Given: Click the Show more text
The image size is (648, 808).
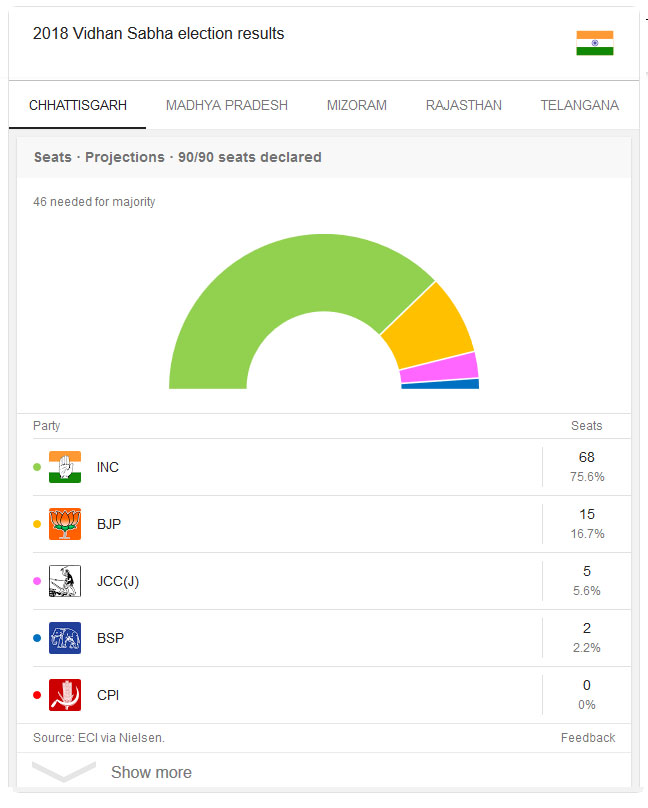Looking at the screenshot, I should point(151,772).
